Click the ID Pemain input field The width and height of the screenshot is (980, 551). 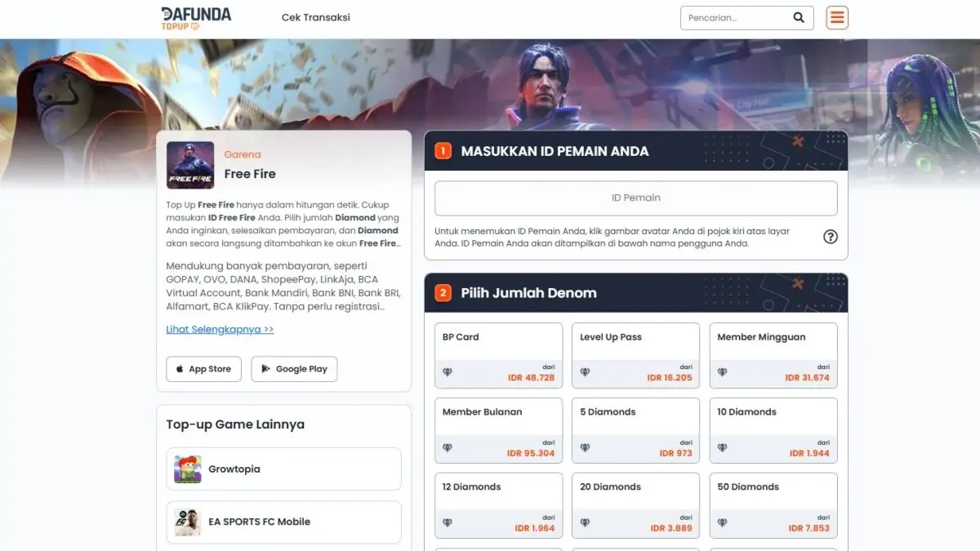pos(636,198)
